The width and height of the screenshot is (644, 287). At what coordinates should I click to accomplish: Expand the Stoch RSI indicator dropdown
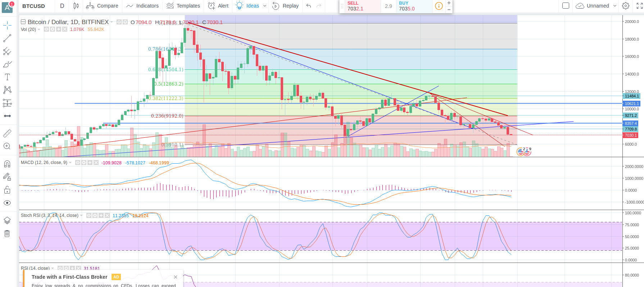pyautogui.click(x=81, y=215)
